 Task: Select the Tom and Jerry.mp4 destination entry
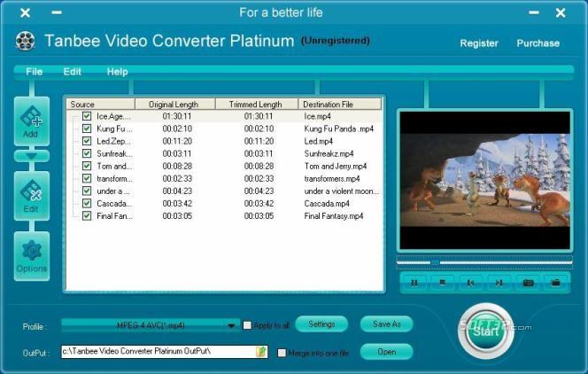click(336, 167)
